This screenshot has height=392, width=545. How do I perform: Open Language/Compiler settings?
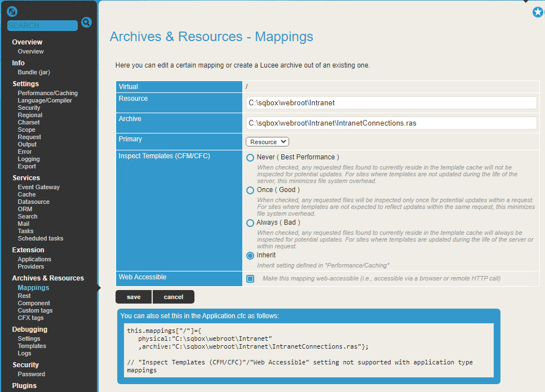click(x=45, y=100)
